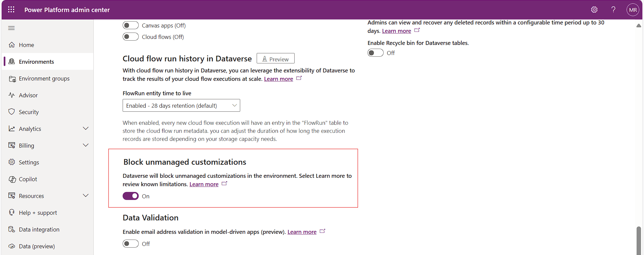Open the app launcher waffle icon
The image size is (644, 255).
(x=11, y=10)
